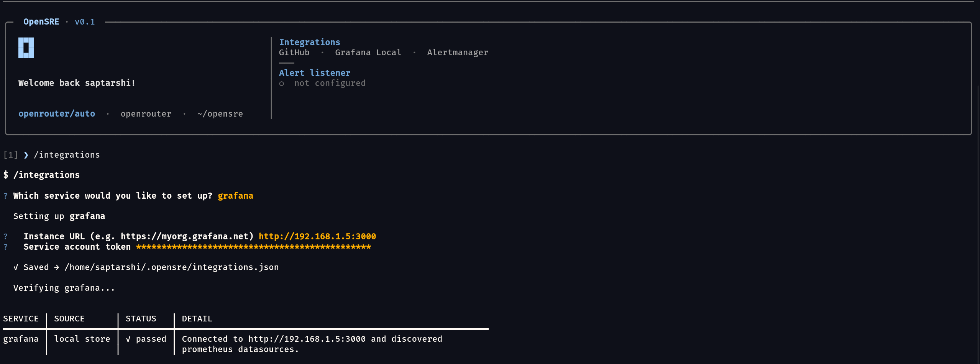The image size is (980, 364).
Task: Click the question mark before Instance URL
Action: click(5, 237)
